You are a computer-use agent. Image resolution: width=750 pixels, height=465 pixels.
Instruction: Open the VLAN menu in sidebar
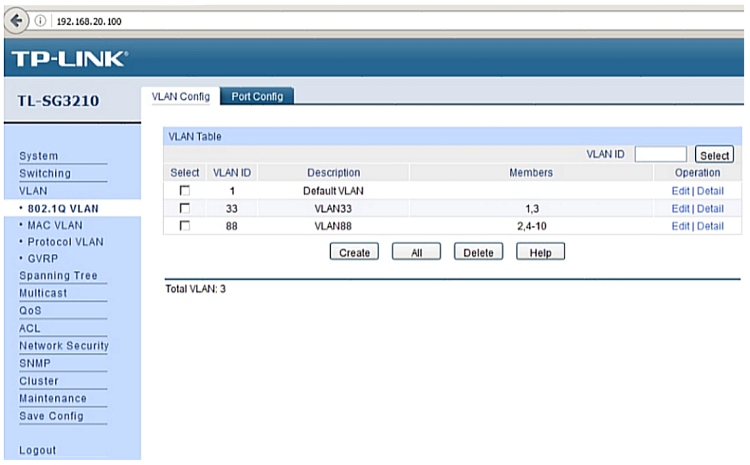coord(33,191)
